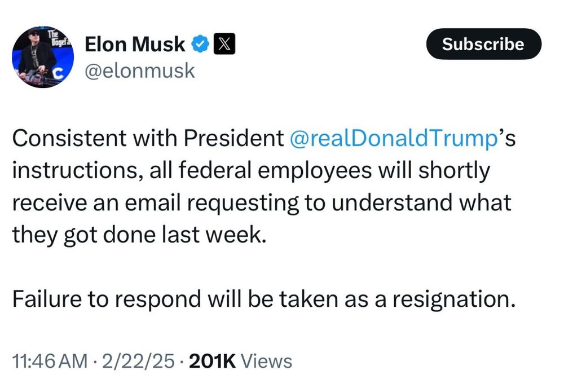Viewport: 564px width, 392px height.
Task: Click the word "resignation" in the post
Action: point(453,298)
